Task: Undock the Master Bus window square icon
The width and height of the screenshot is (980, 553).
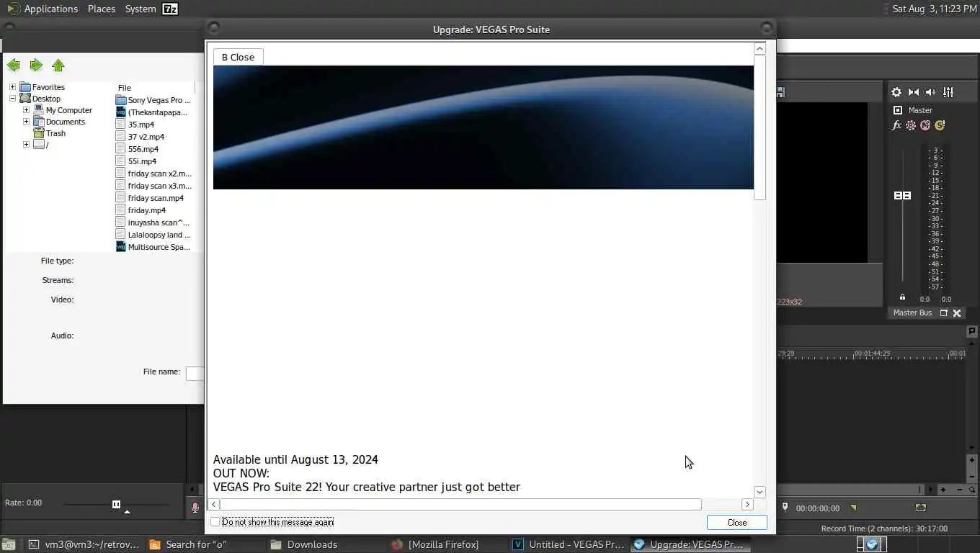Action: pyautogui.click(x=944, y=313)
